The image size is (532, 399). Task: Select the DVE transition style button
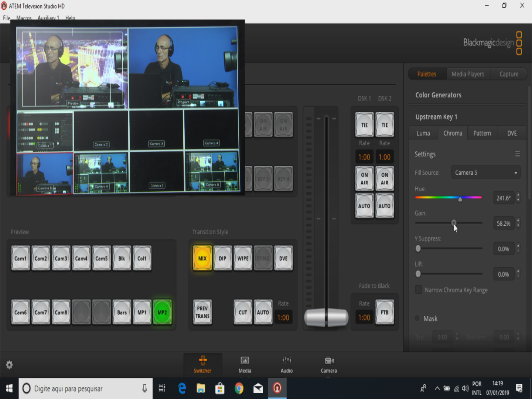point(283,258)
